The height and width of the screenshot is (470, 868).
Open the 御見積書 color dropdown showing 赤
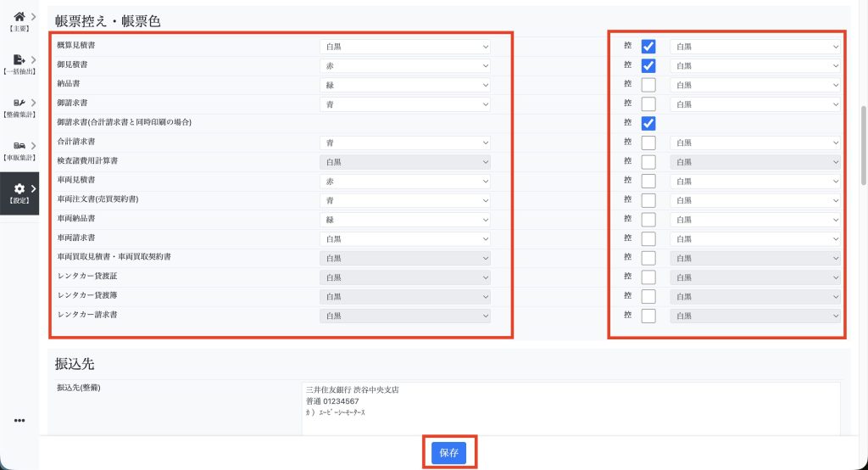tap(406, 65)
